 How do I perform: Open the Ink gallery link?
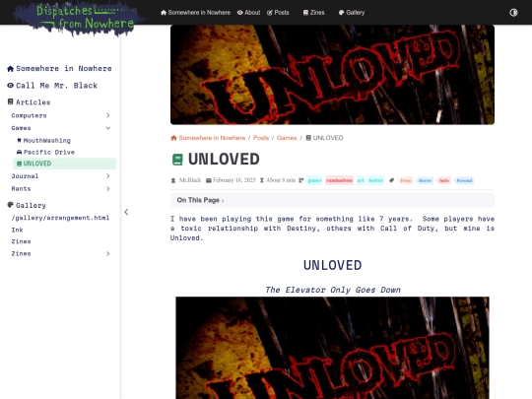pos(17,230)
